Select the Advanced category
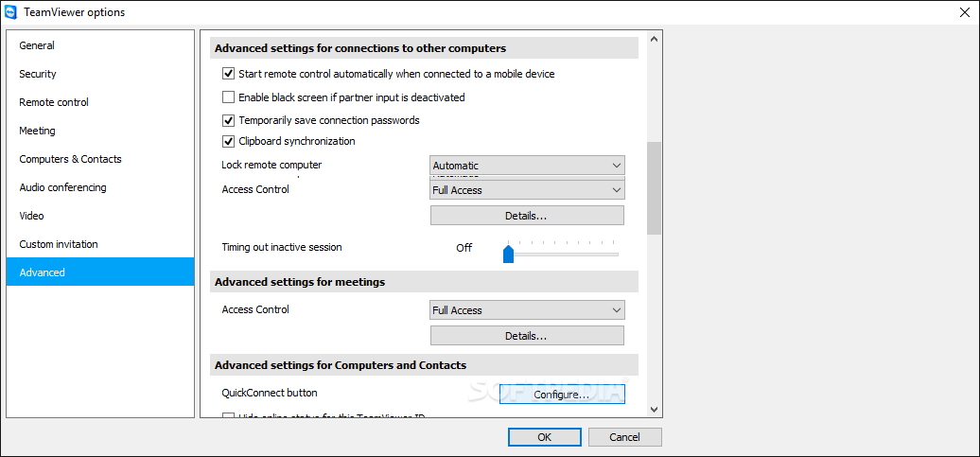This screenshot has width=980, height=457. click(x=100, y=272)
